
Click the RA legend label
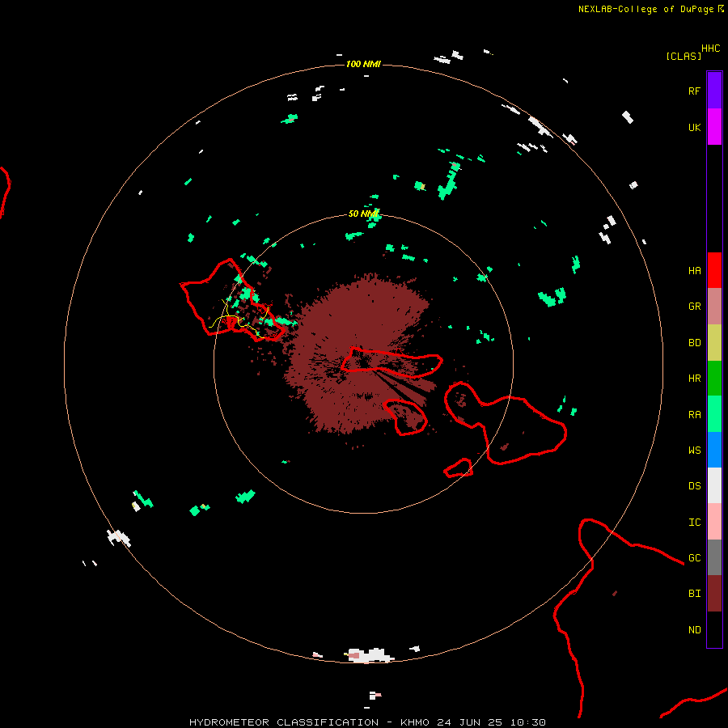pos(695,415)
